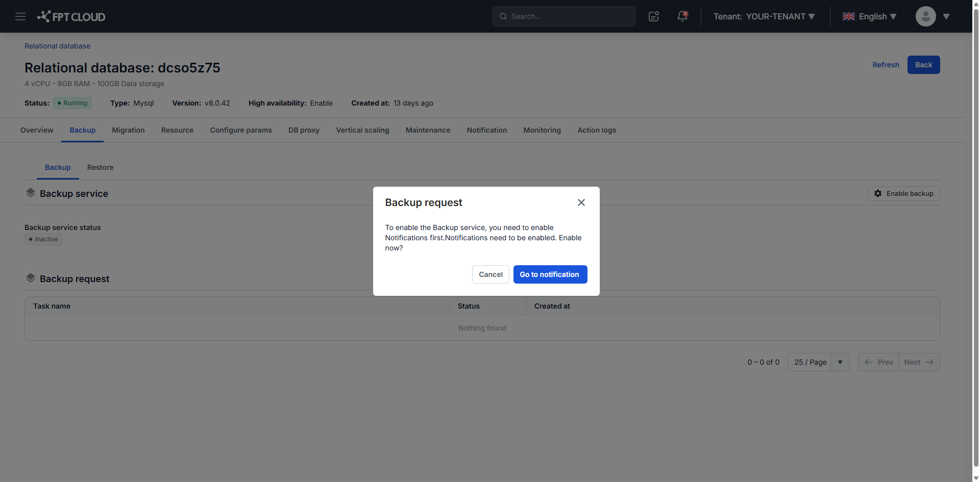Click the Backup service layers icon
The width and height of the screenshot is (980, 482).
point(31,193)
